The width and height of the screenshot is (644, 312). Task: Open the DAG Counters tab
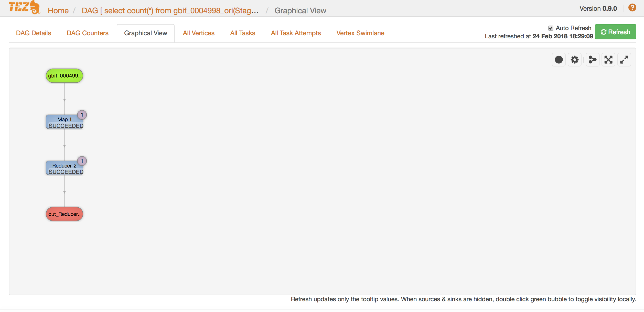pos(88,33)
